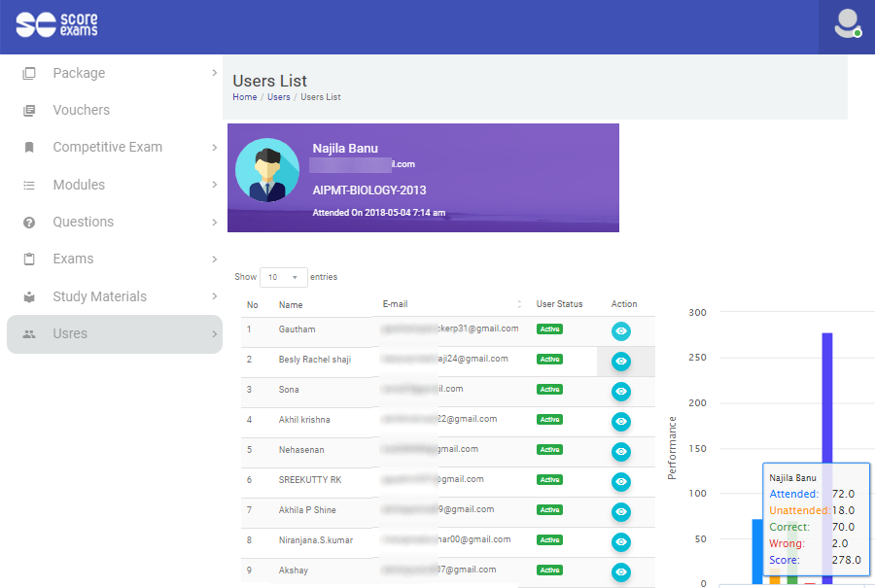Screen dimensions: 875x588
Task: Select the Competitive Exam bookmark icon
Action: (30, 147)
